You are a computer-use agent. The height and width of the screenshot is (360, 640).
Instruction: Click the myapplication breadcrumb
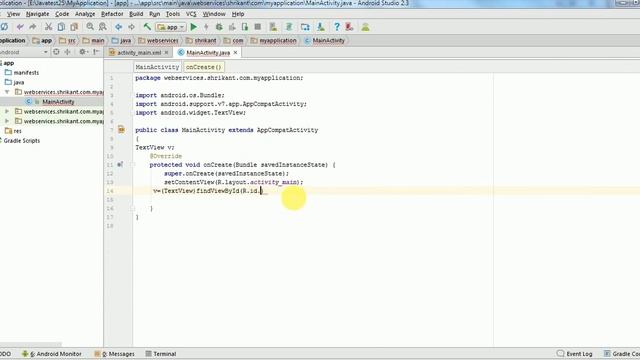click(x=273, y=40)
